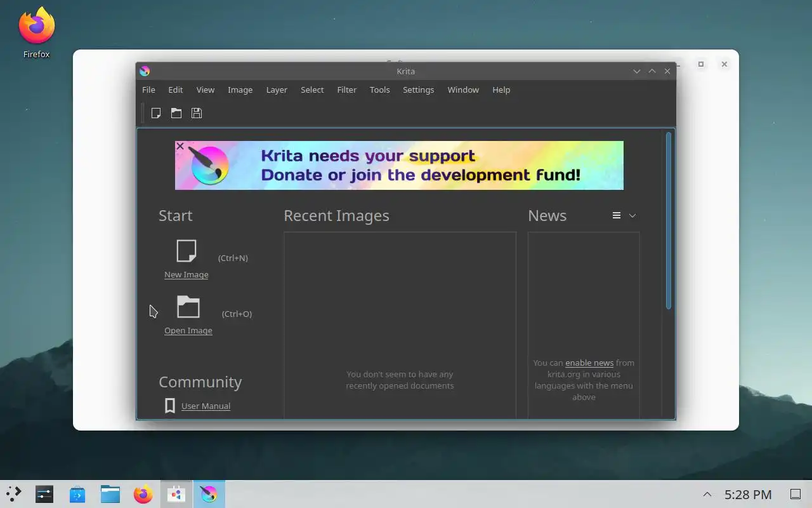812x508 pixels.
Task: Open the Tools menu
Action: (x=380, y=90)
